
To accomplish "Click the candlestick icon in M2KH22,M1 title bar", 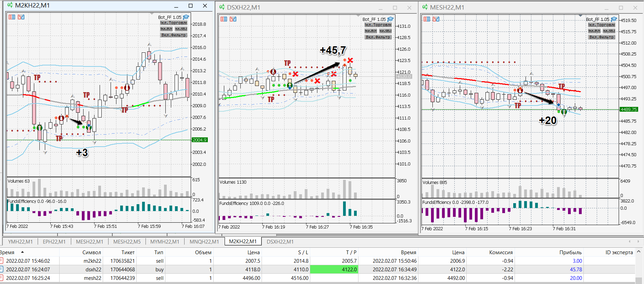I will pyautogui.click(x=10, y=5).
